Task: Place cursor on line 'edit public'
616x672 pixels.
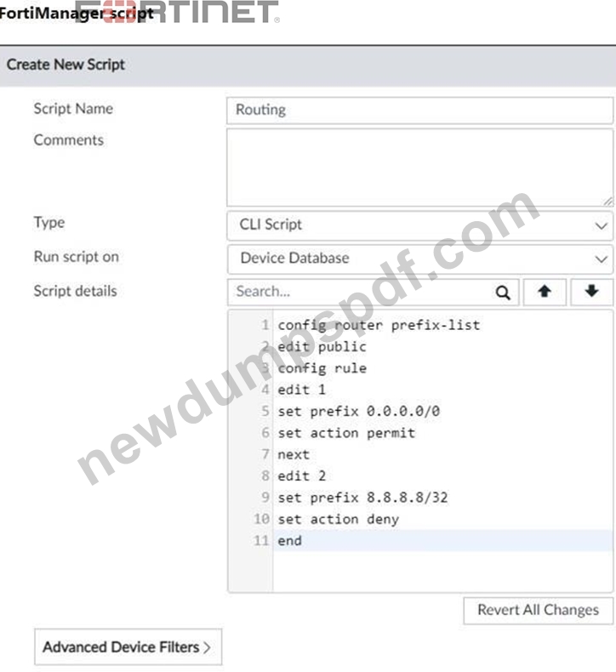Action: tap(322, 347)
